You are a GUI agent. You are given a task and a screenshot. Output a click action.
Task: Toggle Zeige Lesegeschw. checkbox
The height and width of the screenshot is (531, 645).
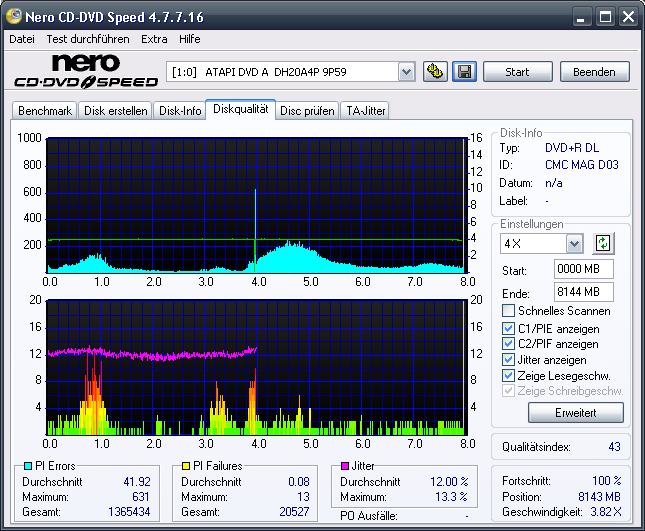[508, 375]
